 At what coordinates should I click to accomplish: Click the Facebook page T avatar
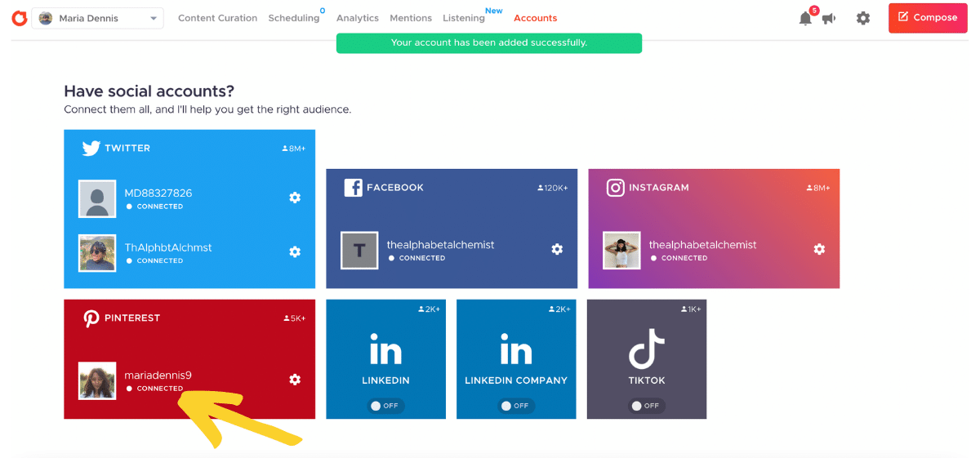[x=359, y=251]
